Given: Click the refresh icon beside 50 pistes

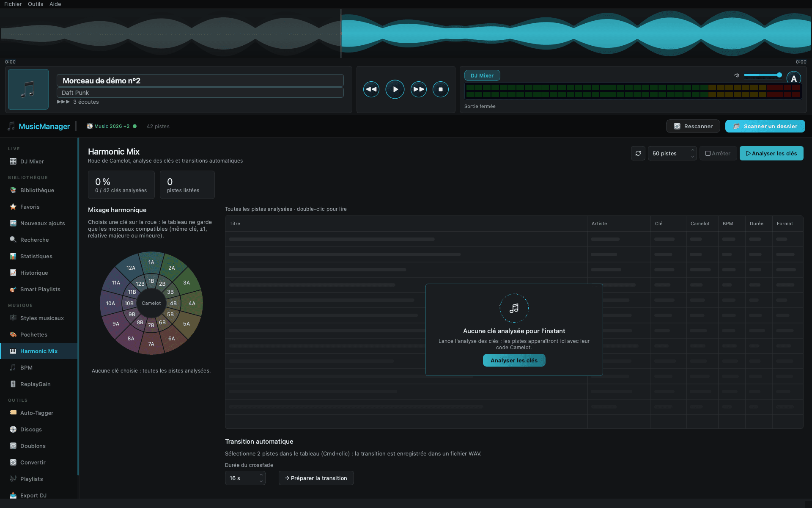Looking at the screenshot, I should coord(638,153).
